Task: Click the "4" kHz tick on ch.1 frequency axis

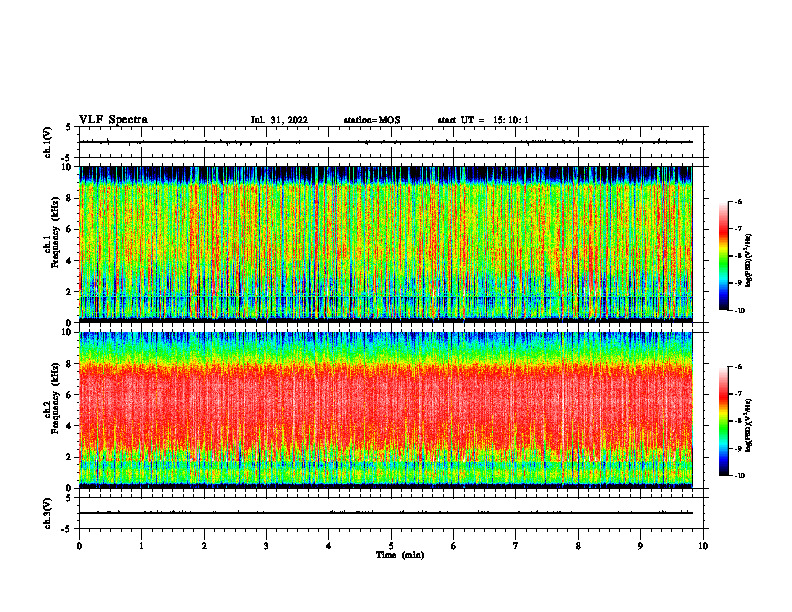Action: pyautogui.click(x=70, y=261)
